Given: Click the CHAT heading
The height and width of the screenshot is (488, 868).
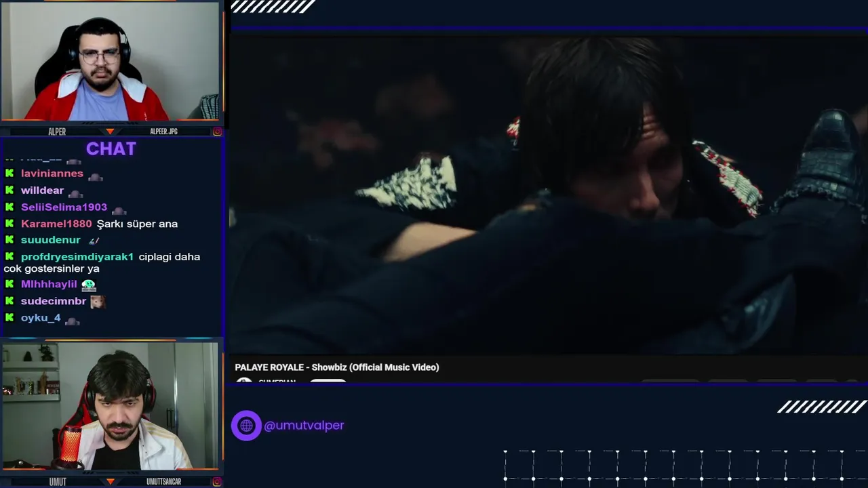Looking at the screenshot, I should (111, 149).
